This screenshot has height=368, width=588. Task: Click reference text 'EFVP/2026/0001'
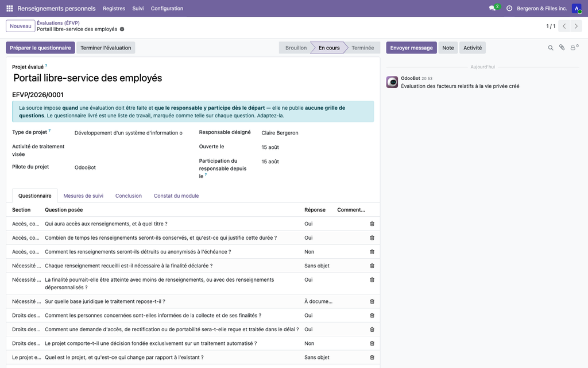pos(38,95)
